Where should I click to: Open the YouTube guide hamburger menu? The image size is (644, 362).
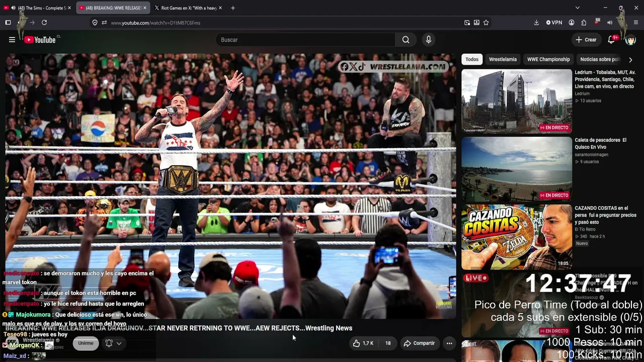coord(12,40)
